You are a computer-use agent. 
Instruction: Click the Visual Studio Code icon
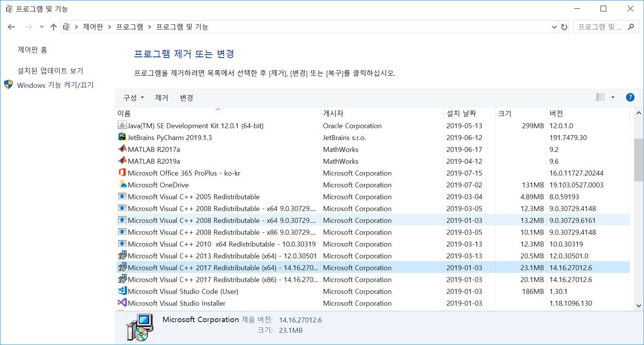click(122, 290)
